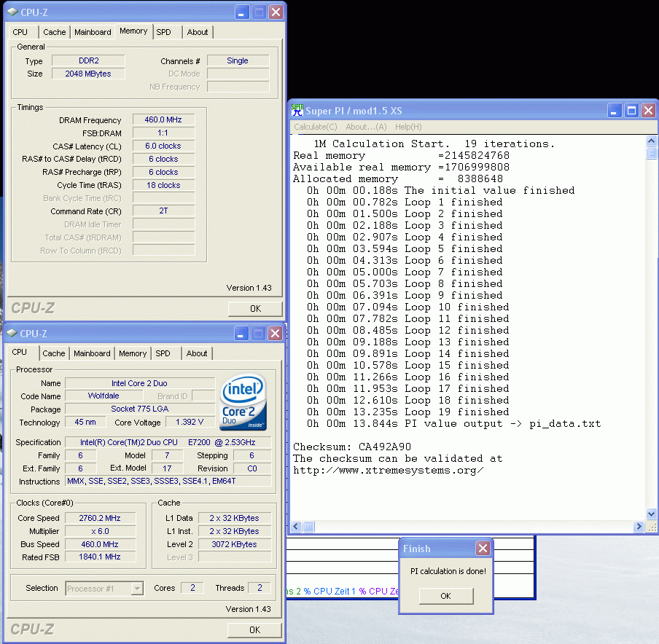Image resolution: width=659 pixels, height=644 pixels.
Task: Click the Core Speed value 2760.2 MHz
Action: coord(100,518)
